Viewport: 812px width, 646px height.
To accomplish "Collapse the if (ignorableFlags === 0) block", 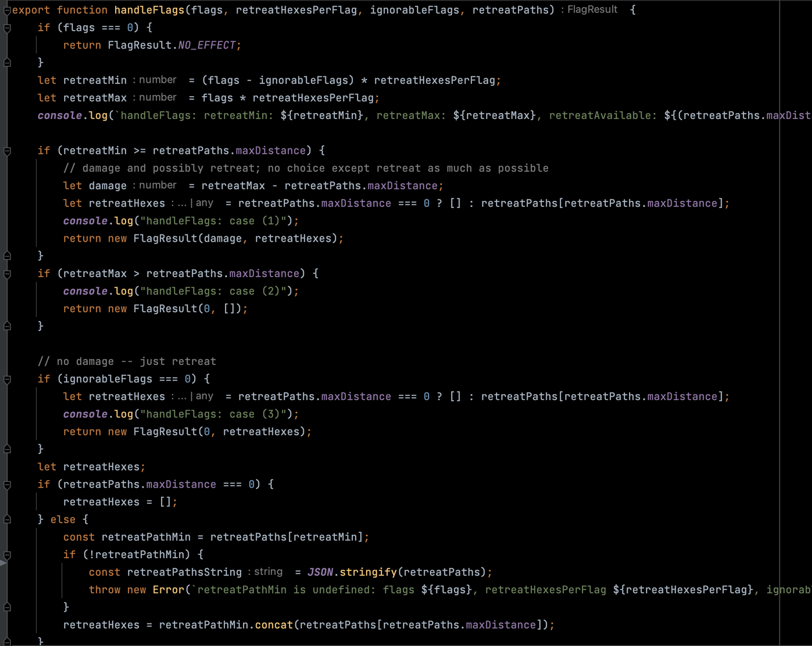I will click(7, 379).
